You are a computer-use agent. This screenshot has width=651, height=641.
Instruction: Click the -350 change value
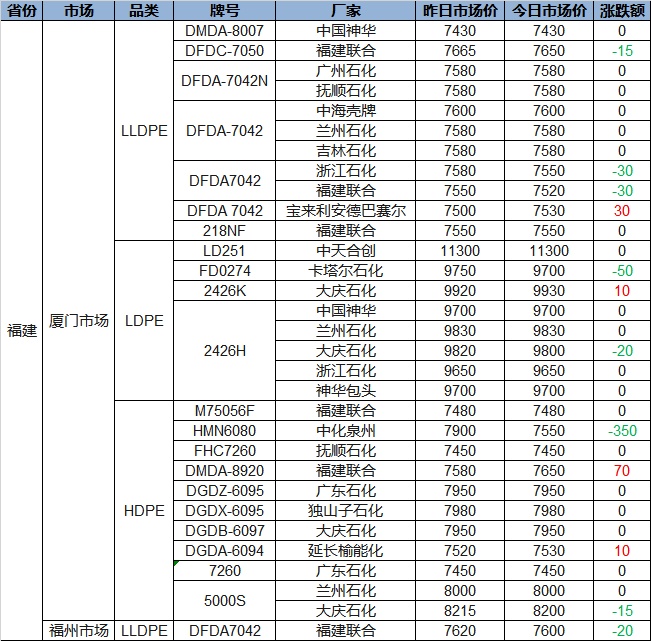[622, 431]
